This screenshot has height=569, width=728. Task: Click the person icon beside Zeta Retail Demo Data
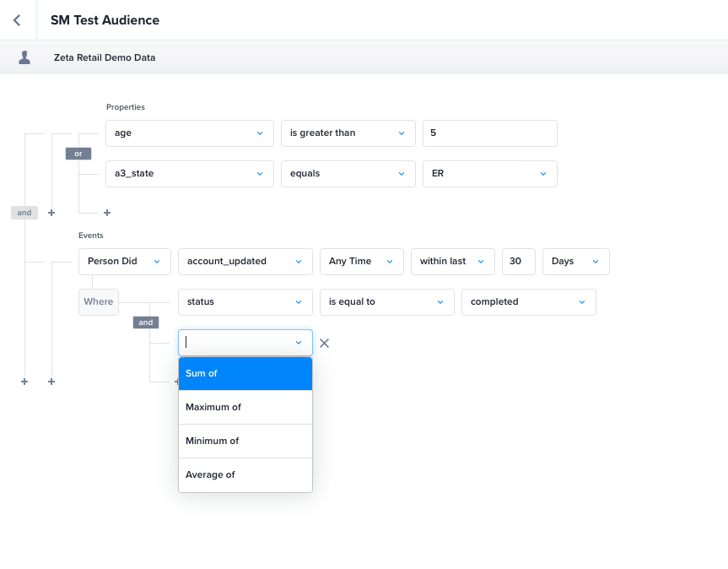[x=24, y=57]
